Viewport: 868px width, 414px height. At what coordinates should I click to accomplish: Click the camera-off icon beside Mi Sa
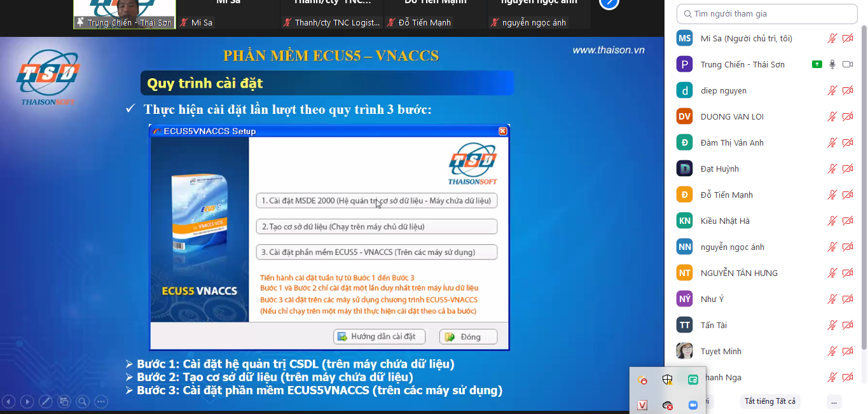(848, 39)
